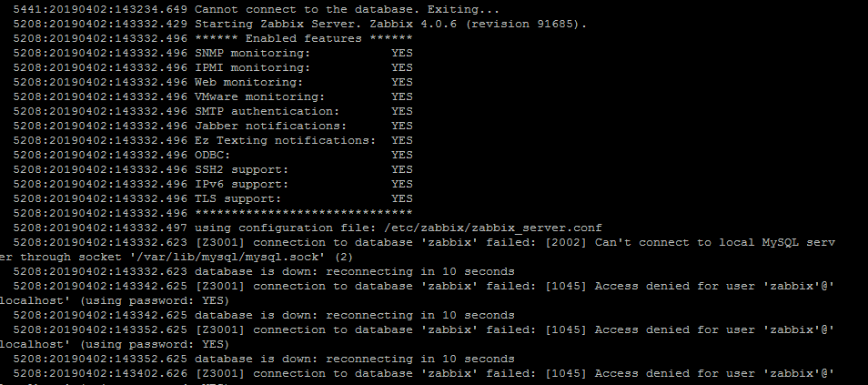This screenshot has height=385, width=868.
Task: Click the 'Ez Texting notifications' log entry
Action: click(285, 140)
